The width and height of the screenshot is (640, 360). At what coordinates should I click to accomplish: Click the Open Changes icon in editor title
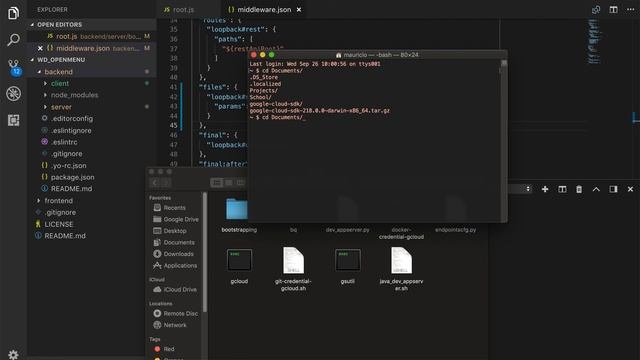tap(596, 9)
